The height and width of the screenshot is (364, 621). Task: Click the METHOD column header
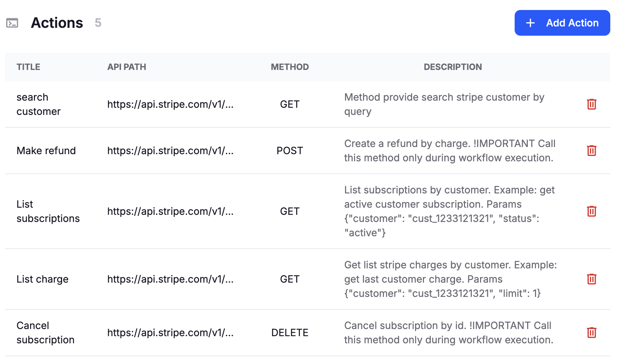coord(290,67)
